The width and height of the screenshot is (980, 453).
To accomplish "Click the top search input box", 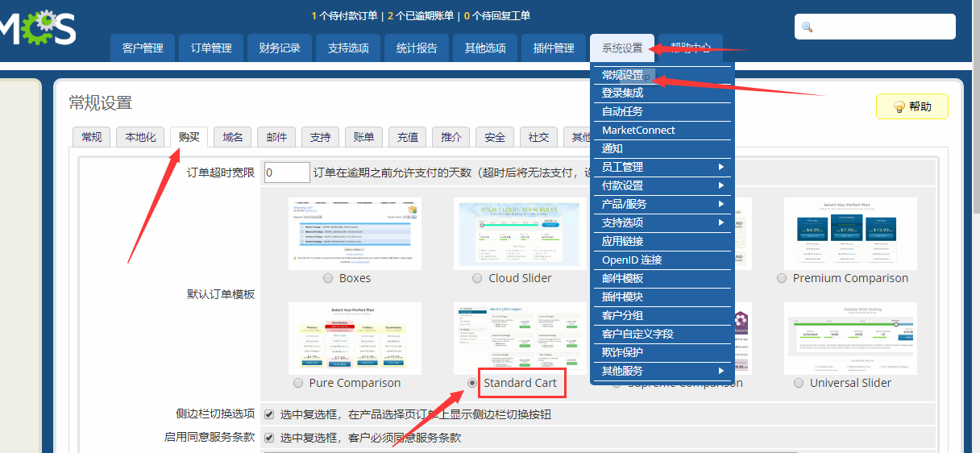I will (875, 27).
